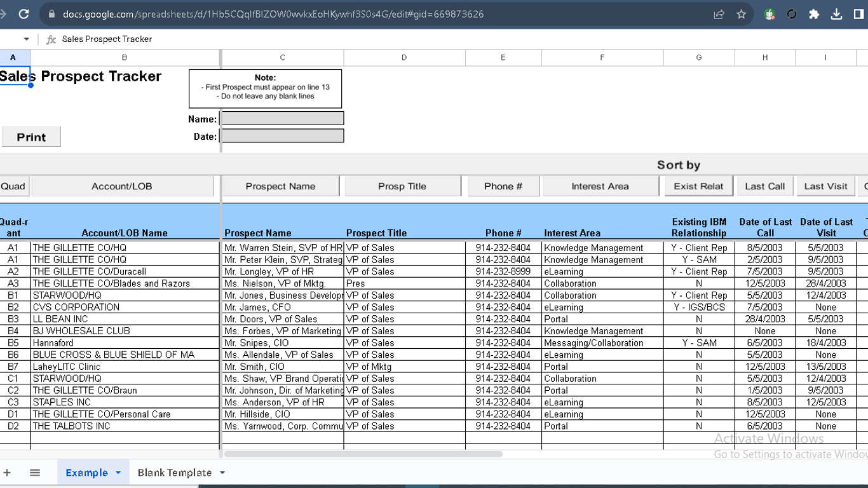This screenshot has width=868, height=488.
Task: Select column I header
Action: pyautogui.click(x=826, y=58)
